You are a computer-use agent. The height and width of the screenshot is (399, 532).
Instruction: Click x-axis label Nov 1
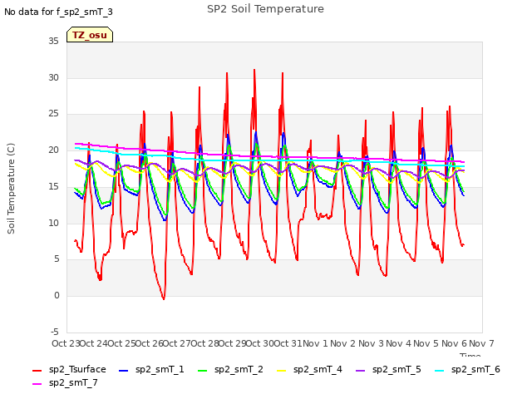pyautogui.click(x=315, y=343)
